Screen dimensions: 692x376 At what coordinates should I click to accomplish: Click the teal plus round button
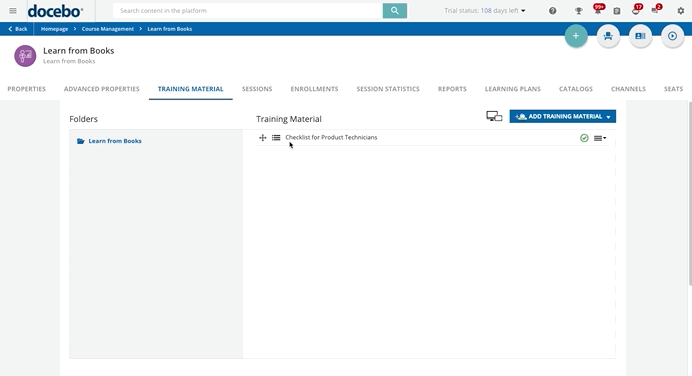[x=576, y=36]
